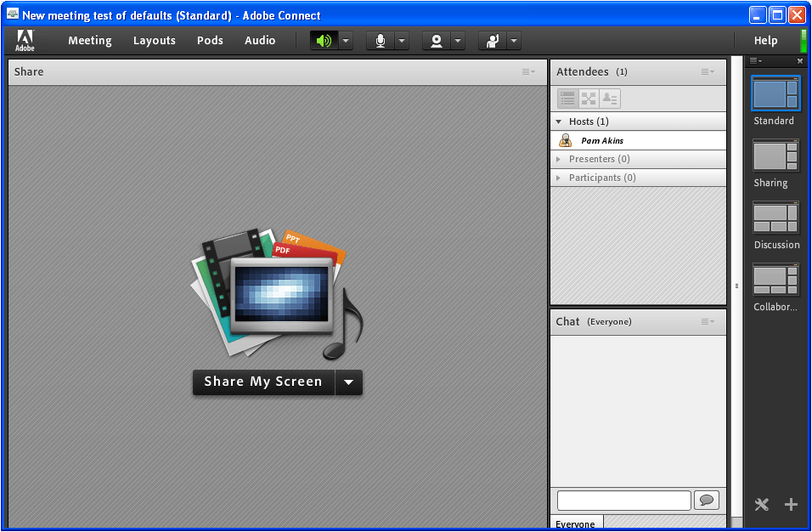Switch to Attendees list view icon

pos(567,99)
